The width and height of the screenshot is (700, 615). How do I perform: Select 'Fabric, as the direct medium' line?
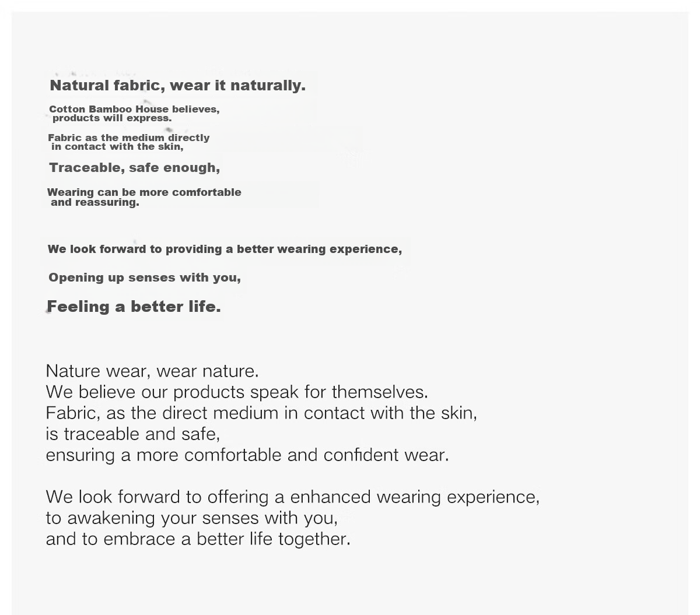261,413
